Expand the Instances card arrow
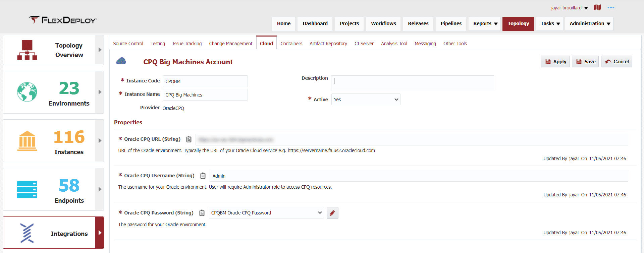This screenshot has width=644, height=253. [100, 141]
